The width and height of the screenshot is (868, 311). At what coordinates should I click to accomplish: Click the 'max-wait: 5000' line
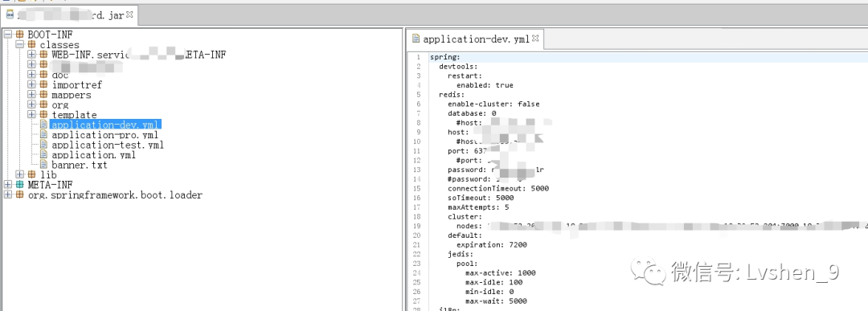(496, 301)
